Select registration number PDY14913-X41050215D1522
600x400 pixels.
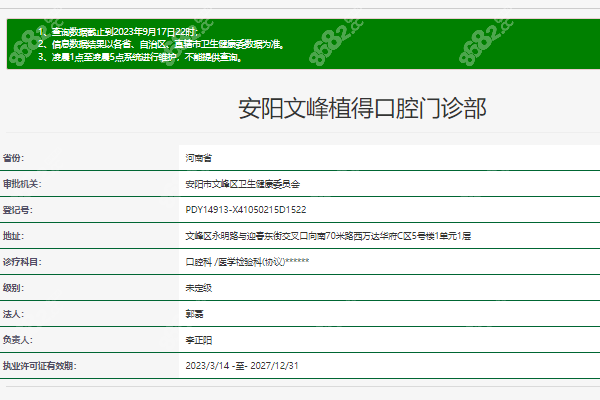pos(246,210)
